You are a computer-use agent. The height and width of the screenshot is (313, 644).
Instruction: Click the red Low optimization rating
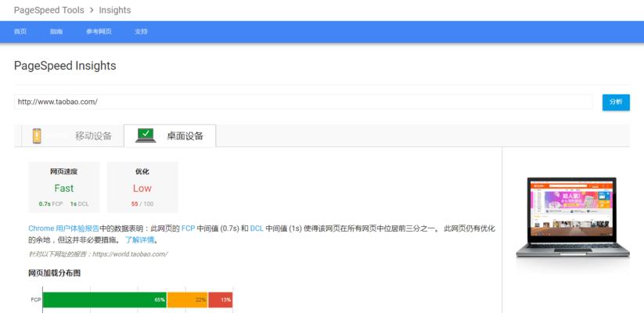[x=142, y=188]
